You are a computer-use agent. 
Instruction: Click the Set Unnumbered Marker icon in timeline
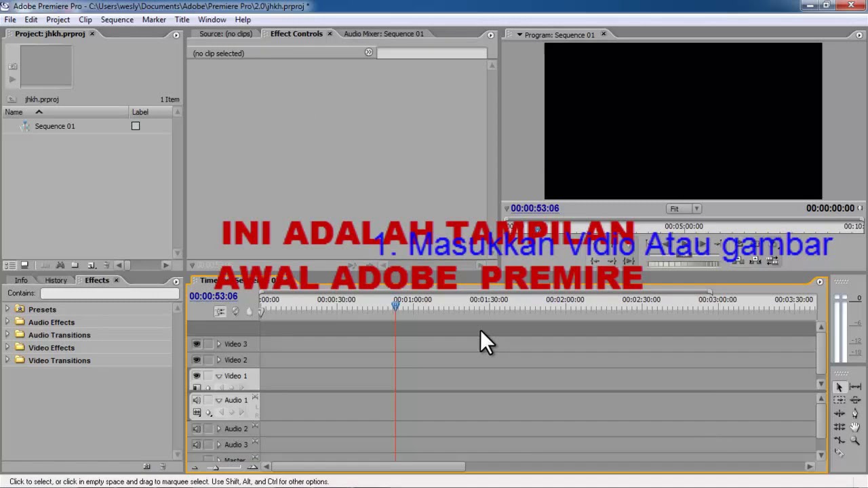(249, 311)
